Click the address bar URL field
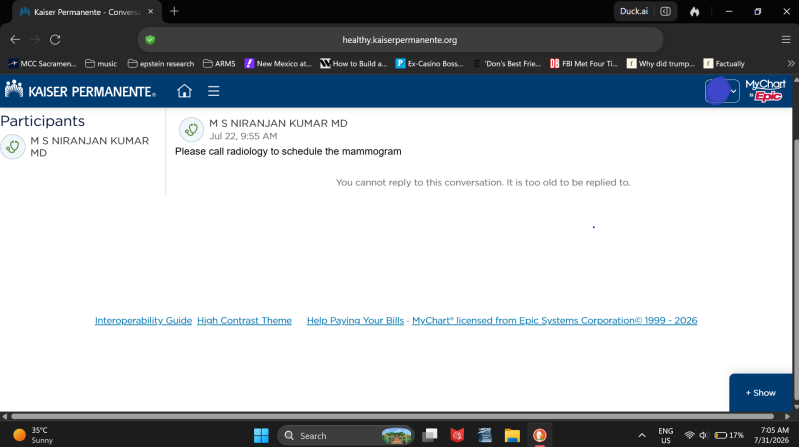 (400, 40)
